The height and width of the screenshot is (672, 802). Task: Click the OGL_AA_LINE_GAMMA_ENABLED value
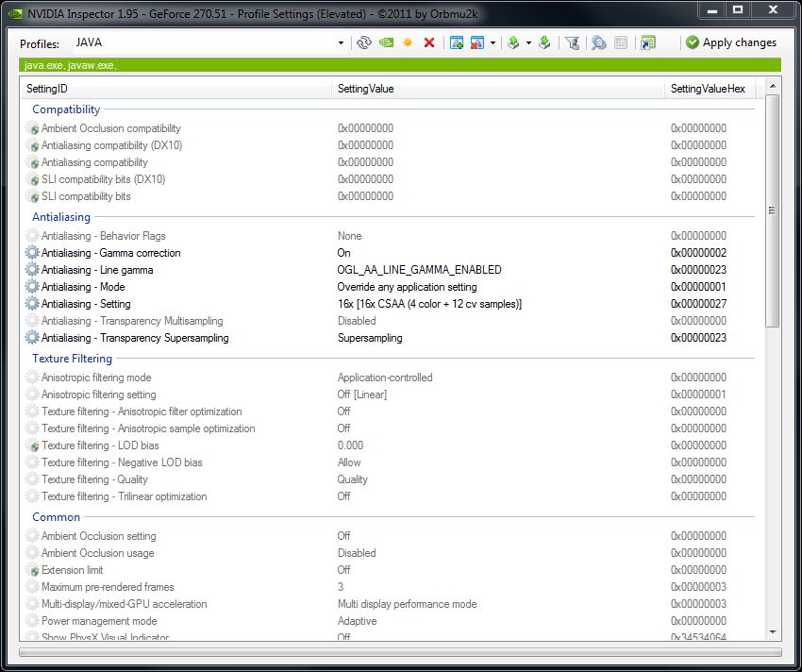pyautogui.click(x=420, y=270)
